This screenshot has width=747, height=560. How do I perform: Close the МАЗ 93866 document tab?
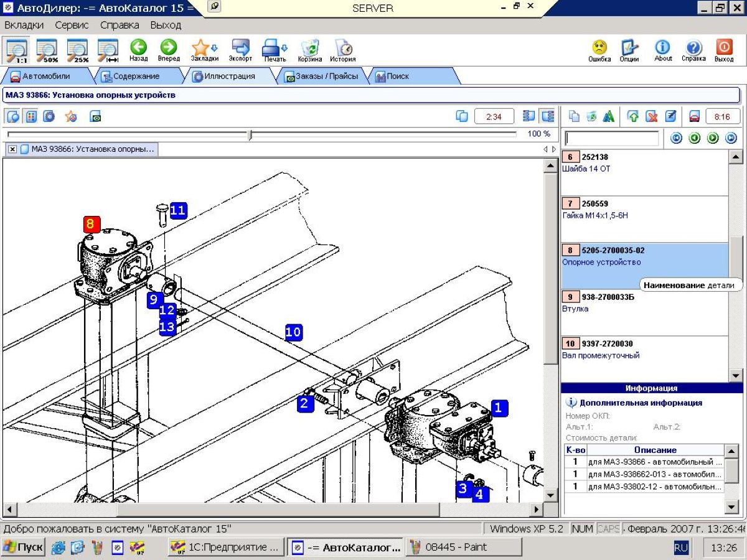click(x=12, y=149)
